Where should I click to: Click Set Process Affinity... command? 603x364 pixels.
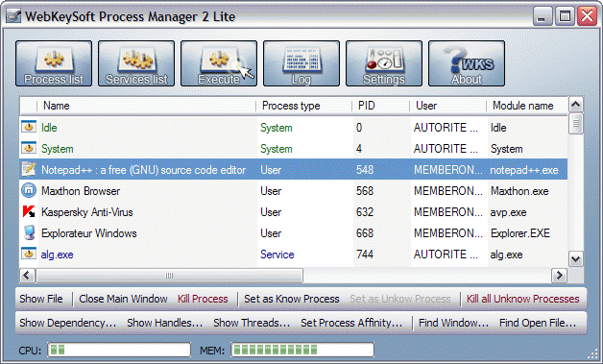click(x=351, y=323)
